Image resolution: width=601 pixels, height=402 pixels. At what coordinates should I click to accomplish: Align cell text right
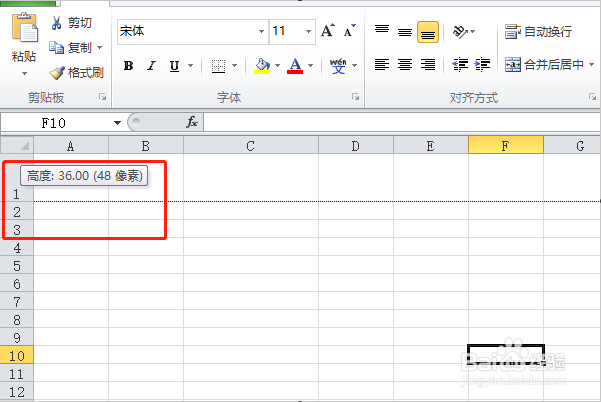tap(428, 64)
